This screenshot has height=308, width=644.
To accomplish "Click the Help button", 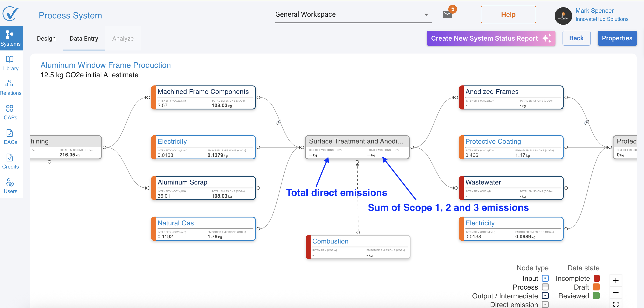I will click(x=508, y=14).
